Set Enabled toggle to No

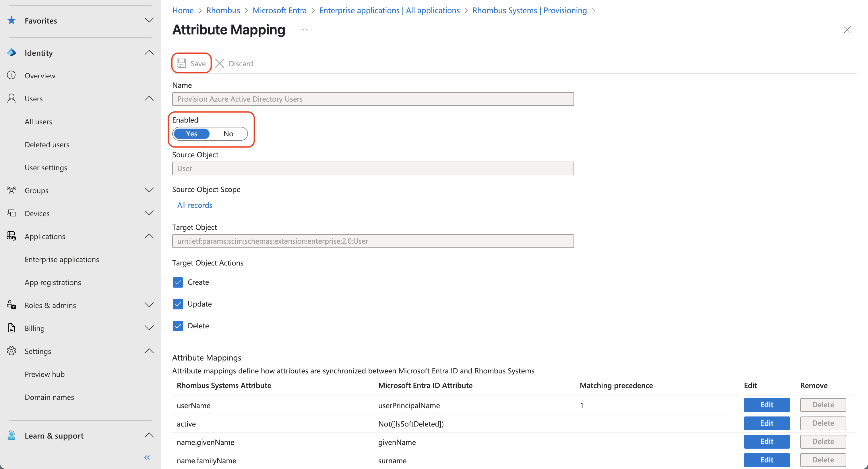(x=228, y=134)
